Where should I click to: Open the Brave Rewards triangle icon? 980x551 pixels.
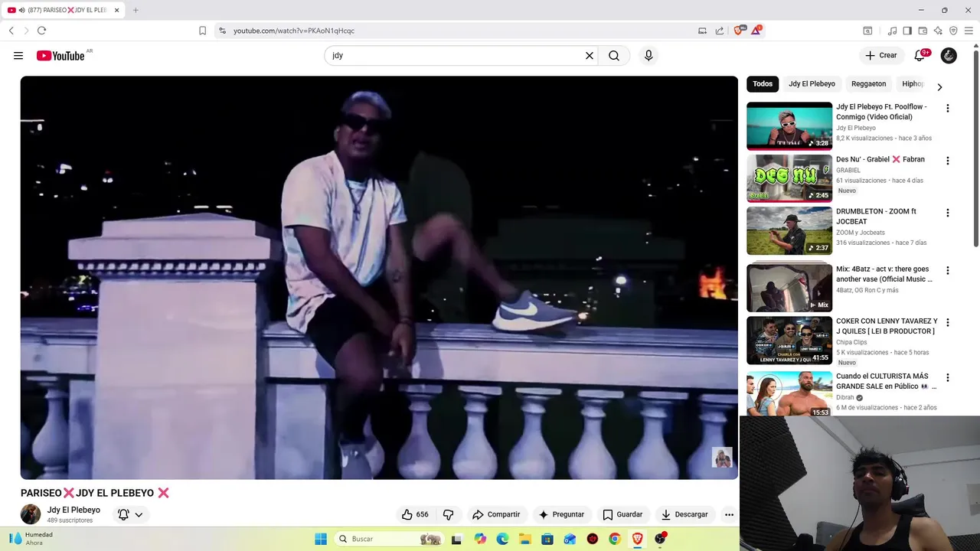[756, 31]
